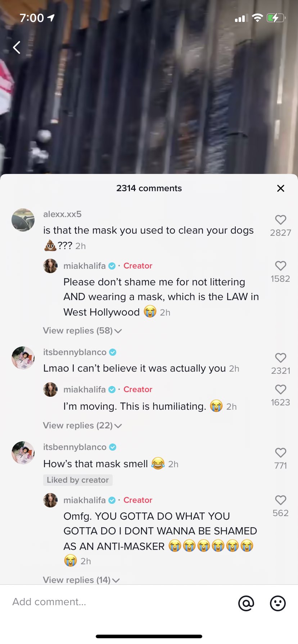Like the "Lmao I can't believe" comment
Viewport: 298px width, 644px height.
tap(281, 358)
